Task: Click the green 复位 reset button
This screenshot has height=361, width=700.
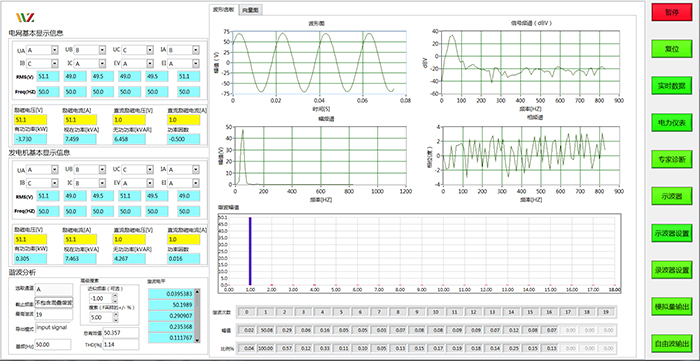Action: (x=671, y=49)
